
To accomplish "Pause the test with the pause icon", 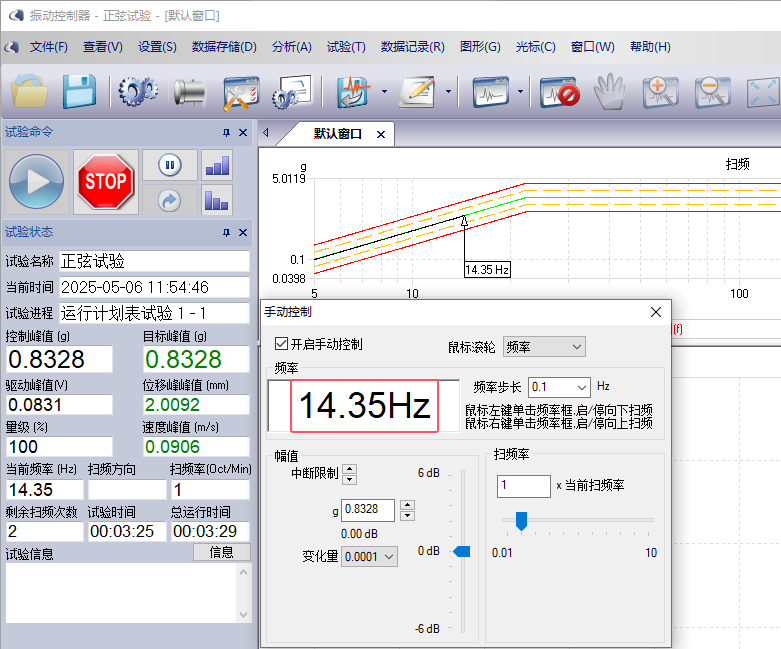I will (x=170, y=165).
